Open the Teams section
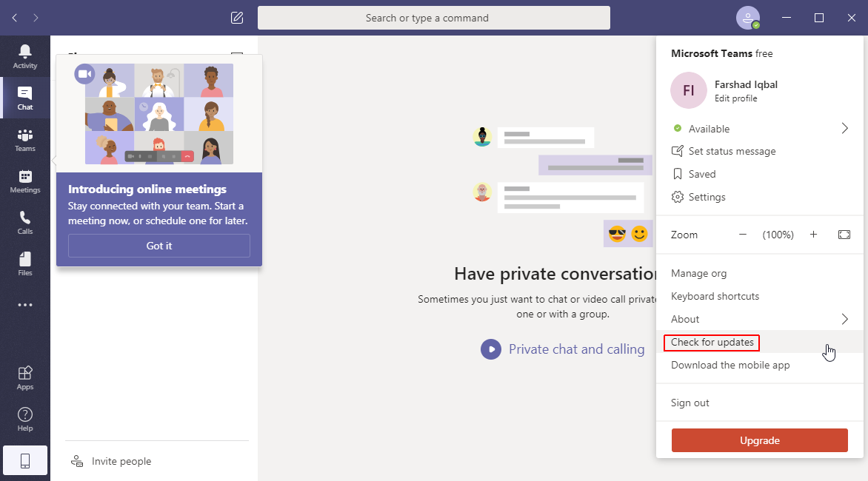The image size is (868, 481). [x=25, y=139]
